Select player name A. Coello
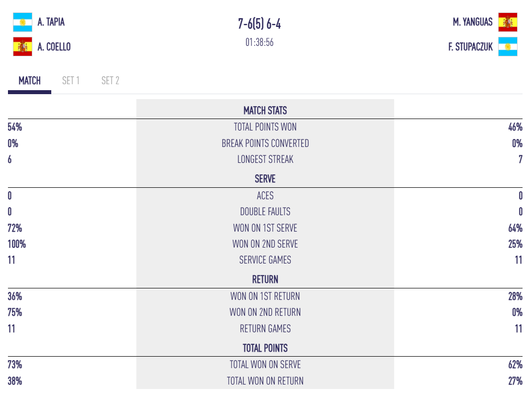Viewport: 532px width, 399px height. coord(54,47)
